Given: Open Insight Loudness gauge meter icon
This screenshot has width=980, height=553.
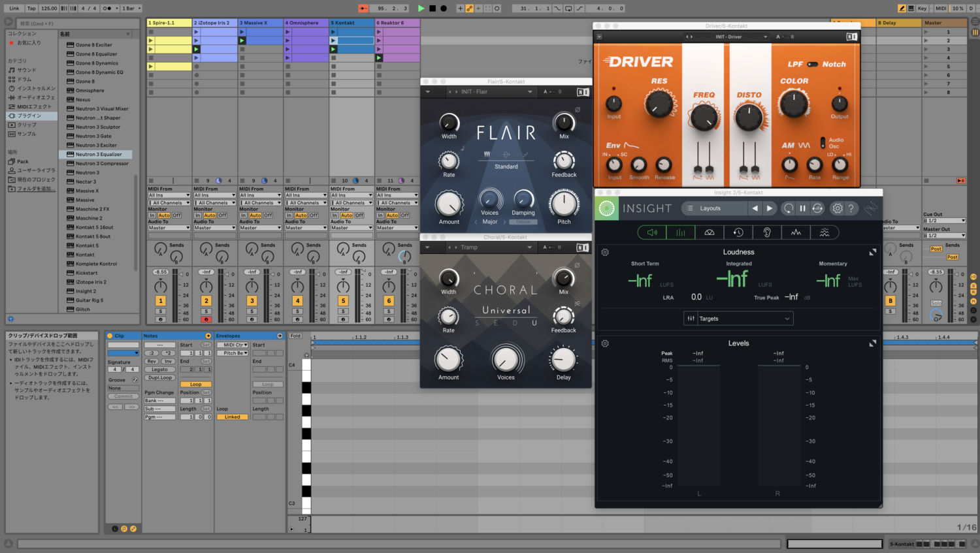Looking at the screenshot, I should (710, 232).
